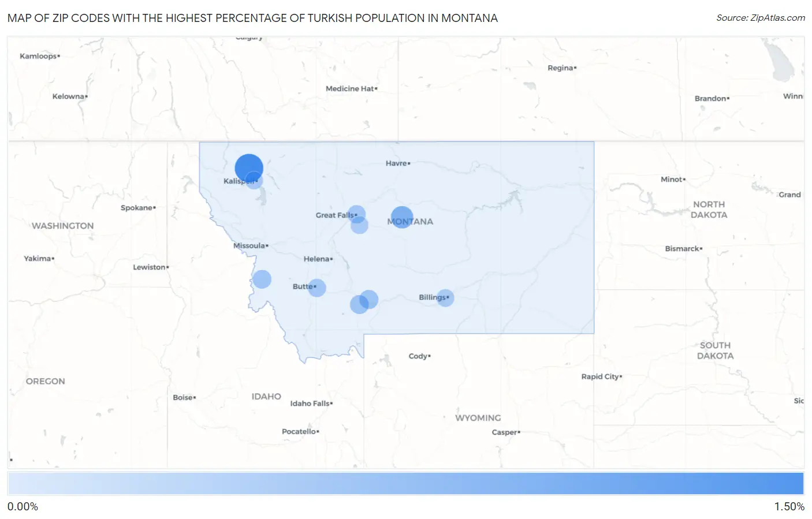Image resolution: width=812 pixels, height=519 pixels.
Task: Click the OREGON state label
Action: click(x=45, y=381)
